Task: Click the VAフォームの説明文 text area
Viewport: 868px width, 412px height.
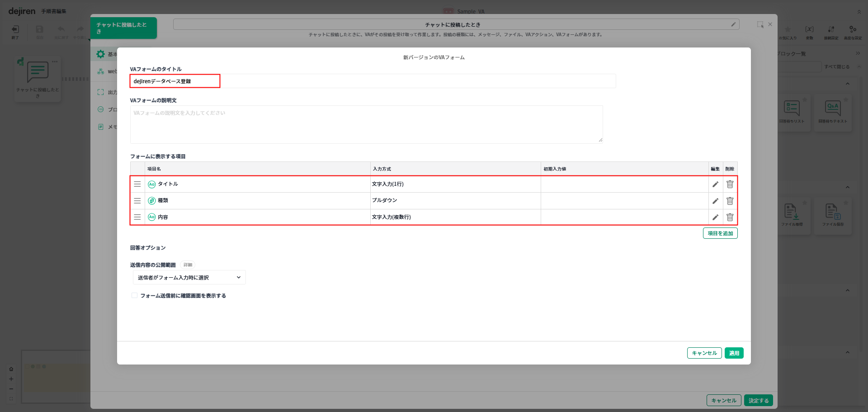Action: click(366, 124)
